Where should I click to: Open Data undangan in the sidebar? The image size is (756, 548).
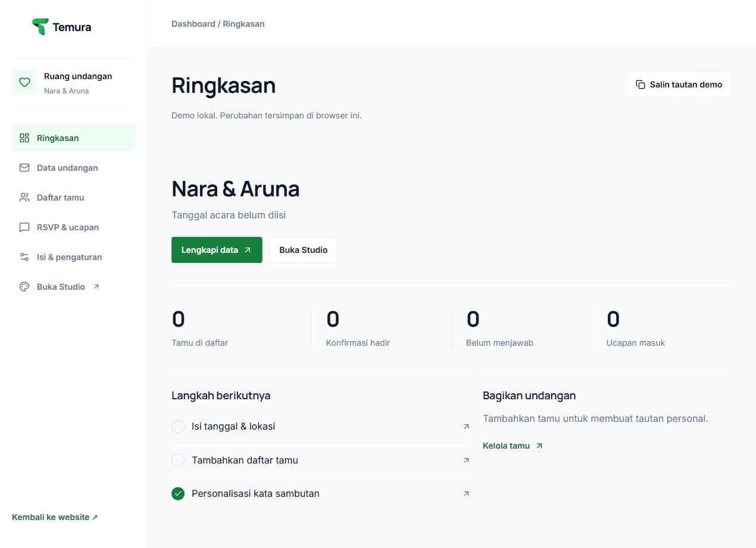click(x=74, y=168)
